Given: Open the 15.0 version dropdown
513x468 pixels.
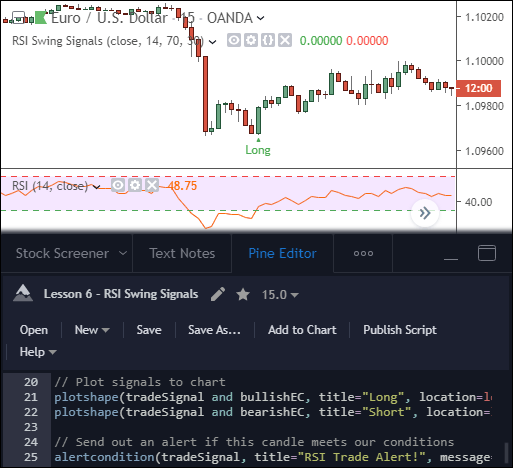Looking at the screenshot, I should [x=280, y=295].
